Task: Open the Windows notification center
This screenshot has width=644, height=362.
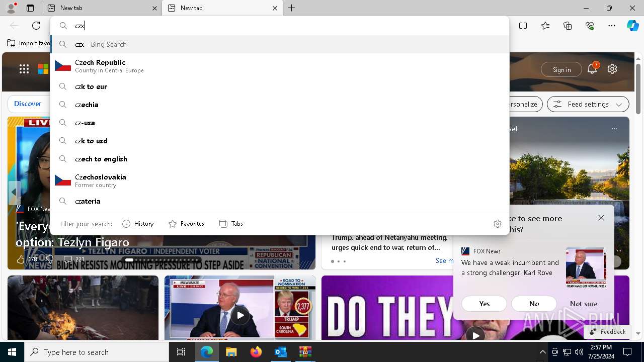Action: coord(627,352)
